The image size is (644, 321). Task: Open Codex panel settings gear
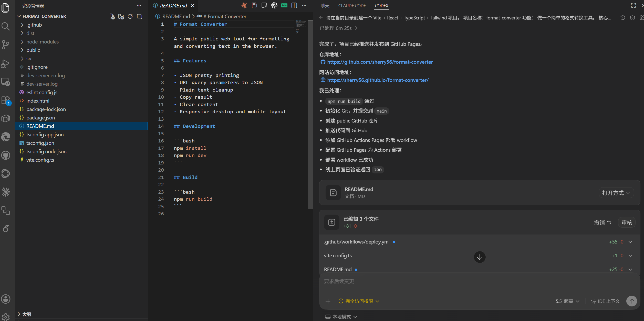pyautogui.click(x=632, y=18)
